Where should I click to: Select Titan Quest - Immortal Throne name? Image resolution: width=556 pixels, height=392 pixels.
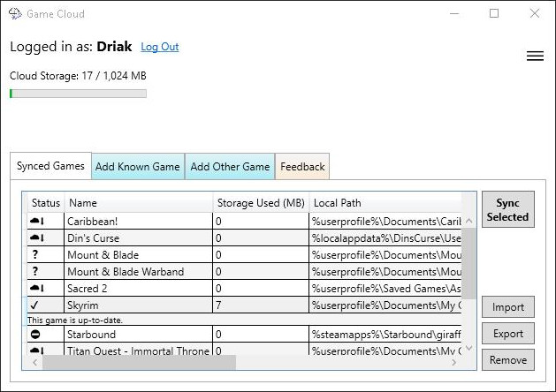point(138,351)
